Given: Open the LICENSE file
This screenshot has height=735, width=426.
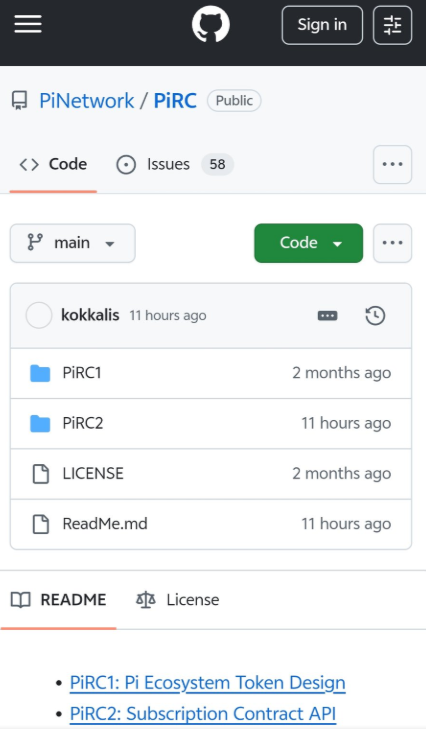Looking at the screenshot, I should [93, 473].
